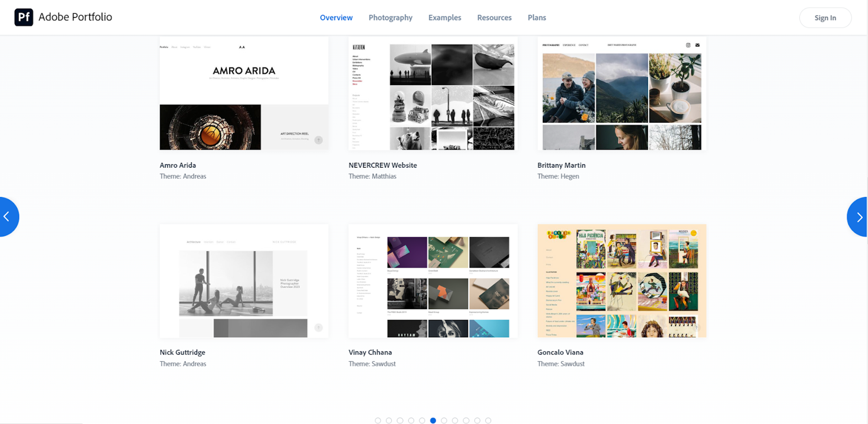
Task: Select the first pagination dot
Action: 378,420
